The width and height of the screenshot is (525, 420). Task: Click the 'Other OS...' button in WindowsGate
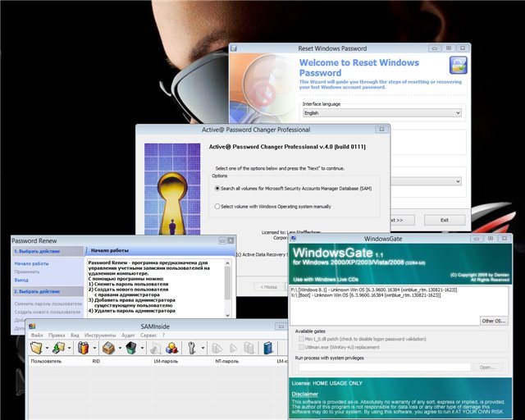pos(493,320)
